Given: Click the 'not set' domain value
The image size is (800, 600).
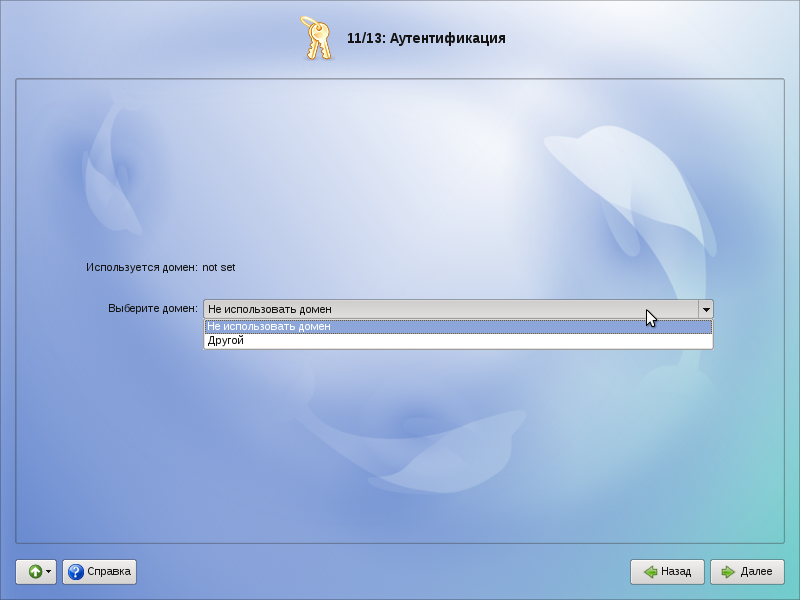Looking at the screenshot, I should [x=219, y=268].
